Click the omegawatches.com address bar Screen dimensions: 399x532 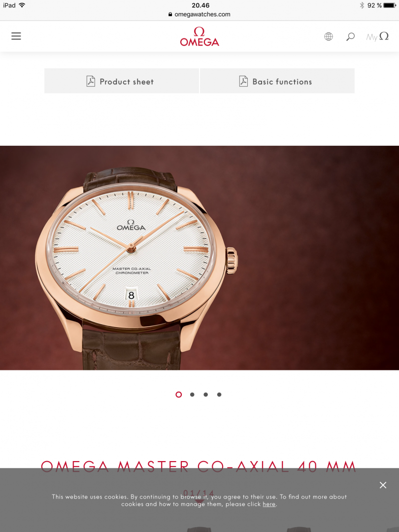(199, 14)
